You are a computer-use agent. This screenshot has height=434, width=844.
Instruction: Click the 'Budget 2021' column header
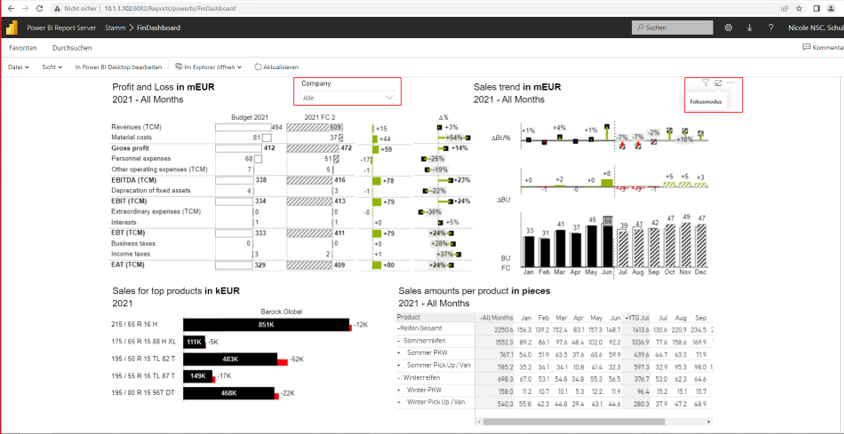(250, 117)
